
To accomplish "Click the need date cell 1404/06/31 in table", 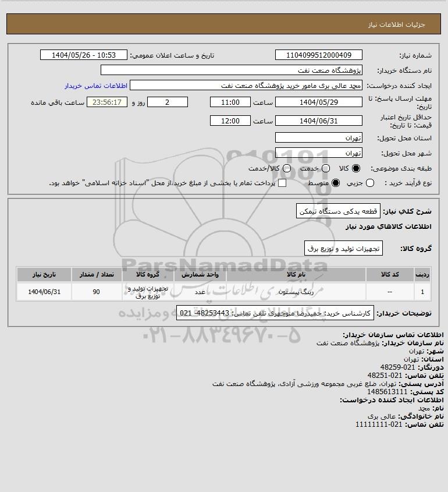I will click(44, 292).
